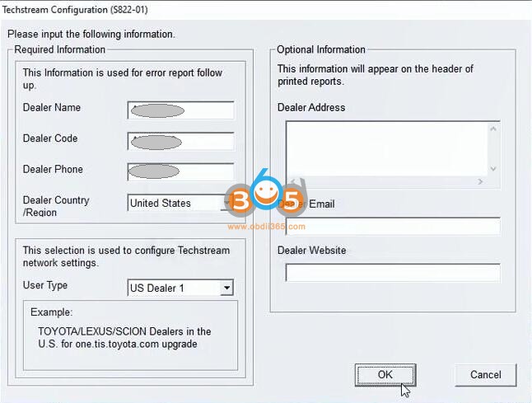Click the 'Dealer Address' label
The width and height of the screenshot is (532, 403).
[x=311, y=108]
